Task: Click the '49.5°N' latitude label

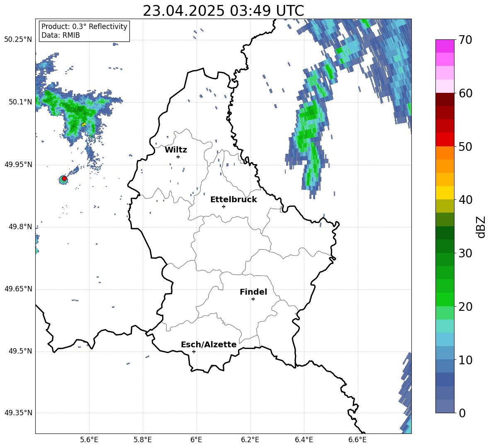Action: click(20, 351)
